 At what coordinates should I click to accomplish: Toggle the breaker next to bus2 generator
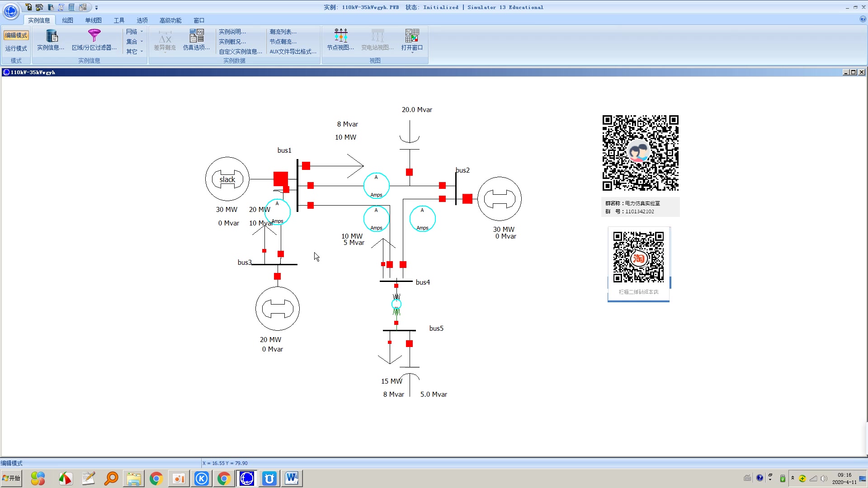coord(467,199)
